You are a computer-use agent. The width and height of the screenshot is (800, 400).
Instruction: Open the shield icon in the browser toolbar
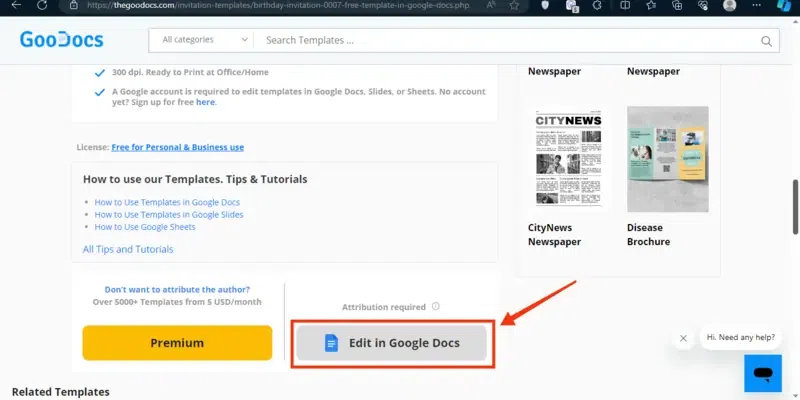545,5
